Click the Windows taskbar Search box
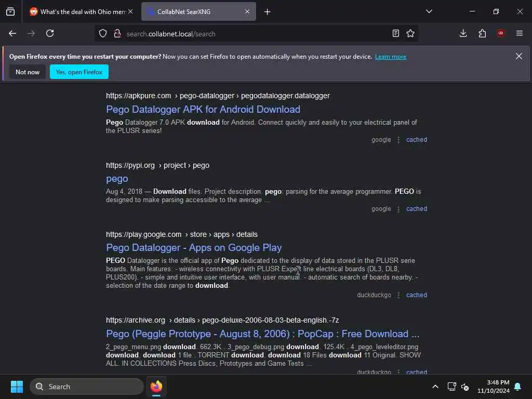Screen dimensions: 532x399 coord(87,387)
